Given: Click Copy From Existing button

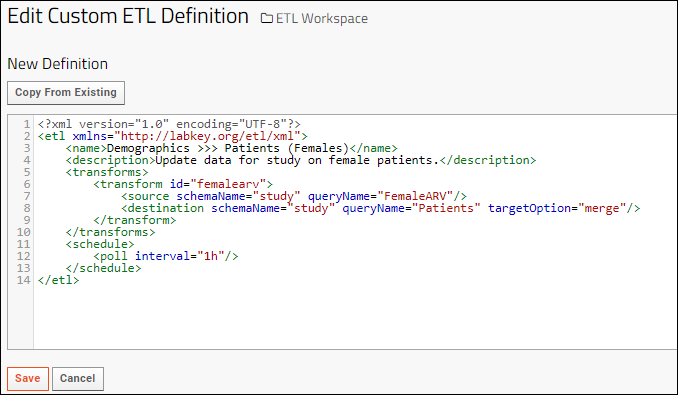Looking at the screenshot, I should point(66,92).
